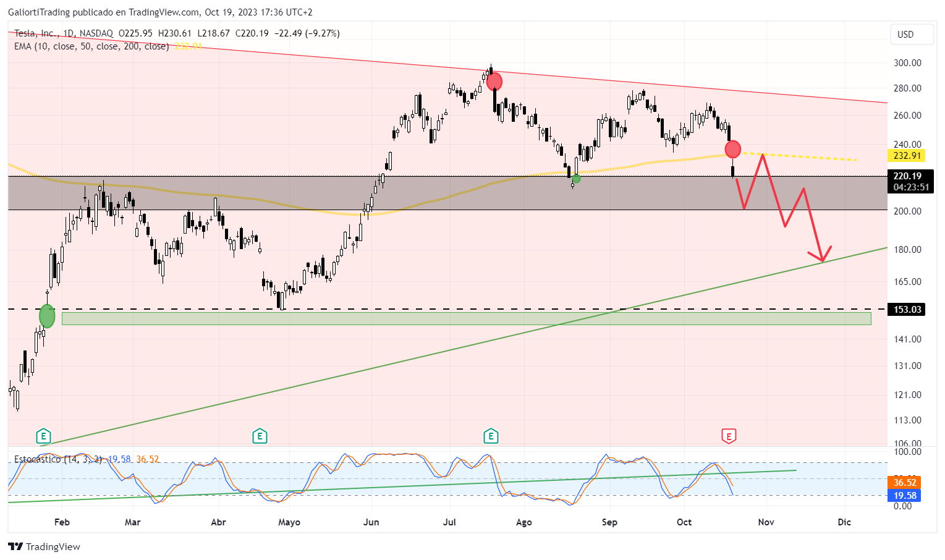The width and height of the screenshot is (945, 560).
Task: Select the green horizontal support zone rectangle
Action: [466, 318]
